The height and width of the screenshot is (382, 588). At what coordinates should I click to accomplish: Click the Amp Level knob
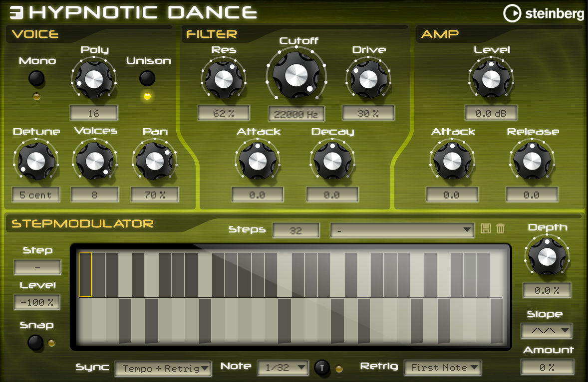click(x=491, y=79)
